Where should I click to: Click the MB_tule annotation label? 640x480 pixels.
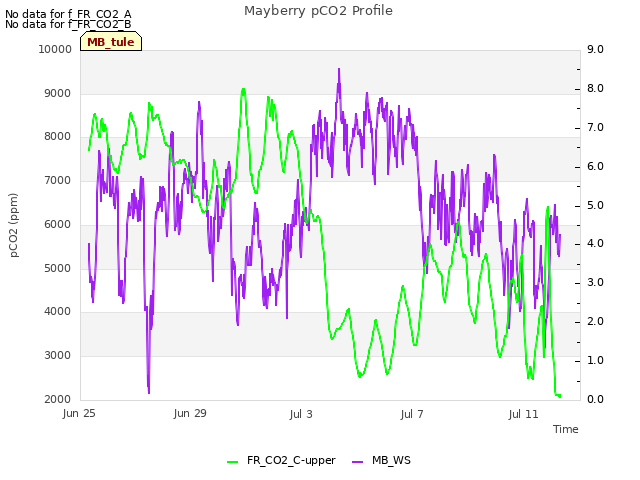coord(111,42)
